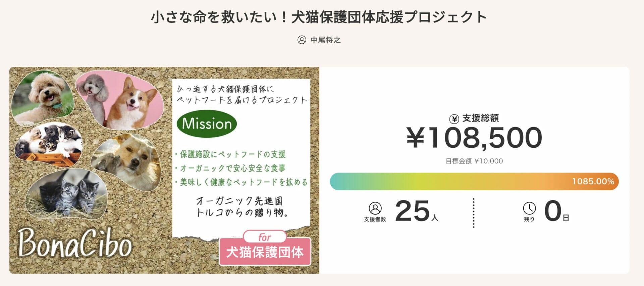Click the clock icon next to 残り
This screenshot has height=286, width=644.
pos(529,208)
